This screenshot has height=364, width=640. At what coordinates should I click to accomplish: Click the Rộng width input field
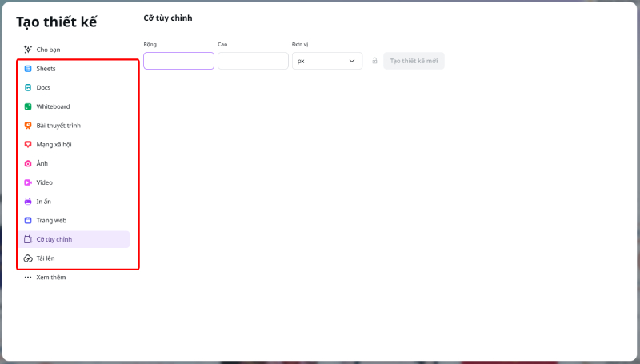[x=178, y=61]
